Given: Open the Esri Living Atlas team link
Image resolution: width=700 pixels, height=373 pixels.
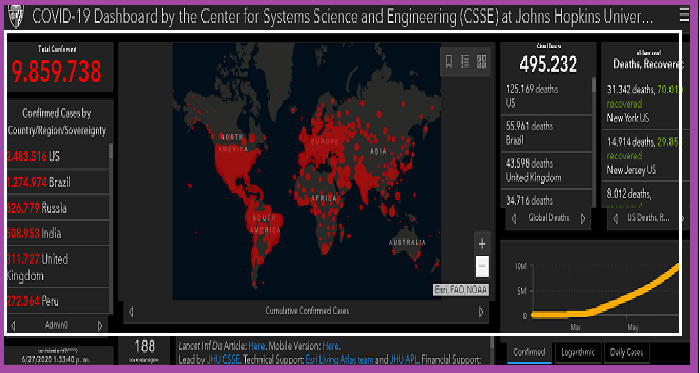Looking at the screenshot, I should (x=339, y=359).
